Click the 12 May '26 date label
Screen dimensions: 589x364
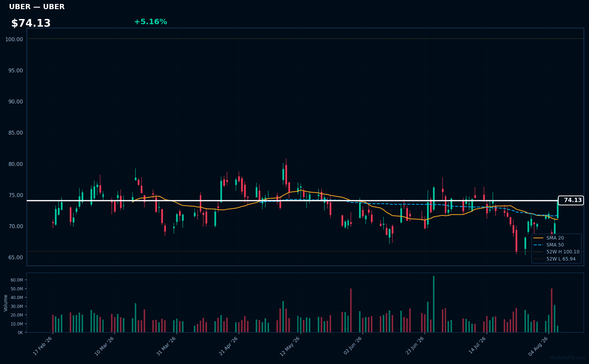(x=290, y=346)
